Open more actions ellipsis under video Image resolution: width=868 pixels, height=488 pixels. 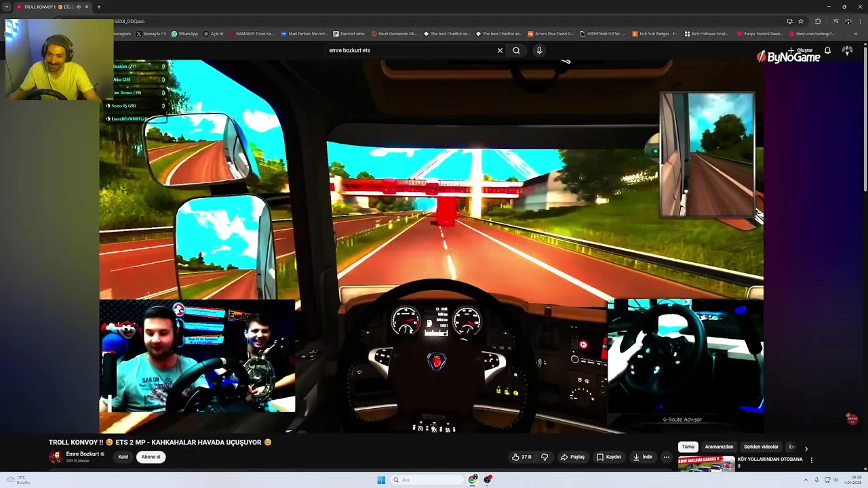pyautogui.click(x=667, y=457)
